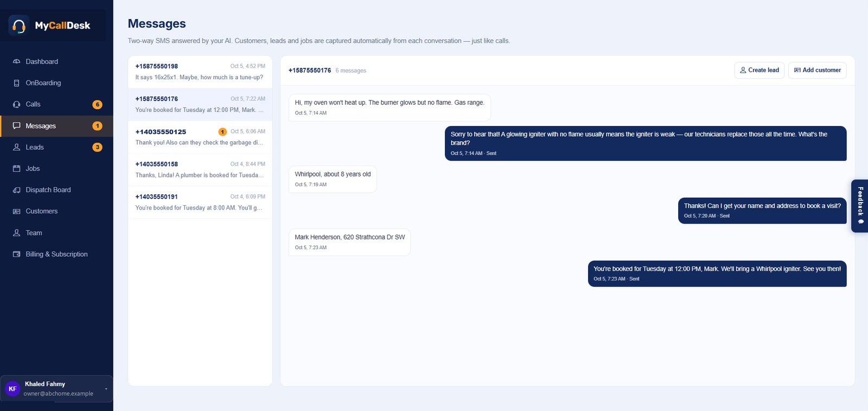Open the Dashboard page
This screenshot has height=411, width=868.
56,61
